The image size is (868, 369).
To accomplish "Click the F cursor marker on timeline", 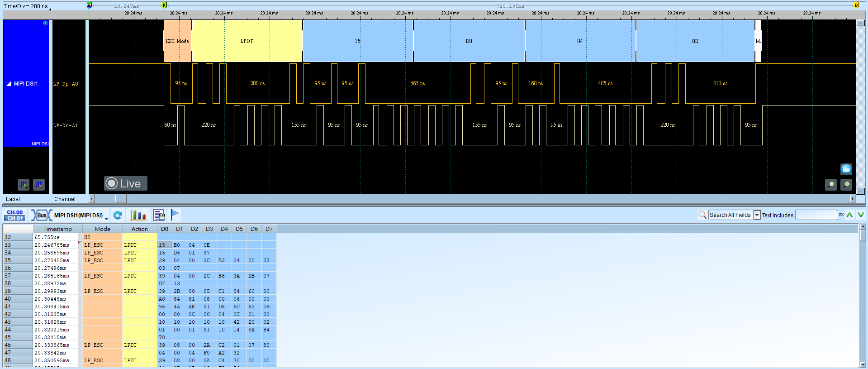I will coord(164,5).
